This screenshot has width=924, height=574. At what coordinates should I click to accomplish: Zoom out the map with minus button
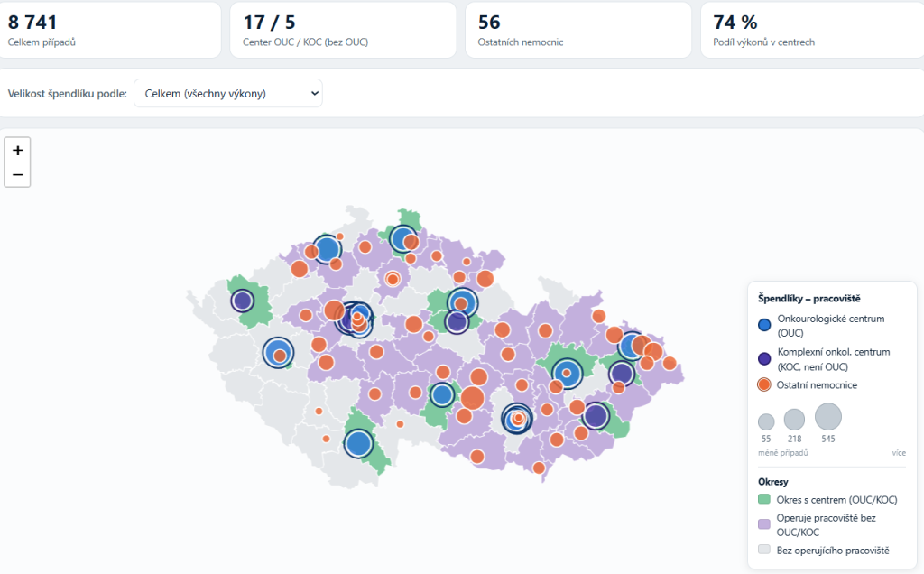(x=18, y=175)
